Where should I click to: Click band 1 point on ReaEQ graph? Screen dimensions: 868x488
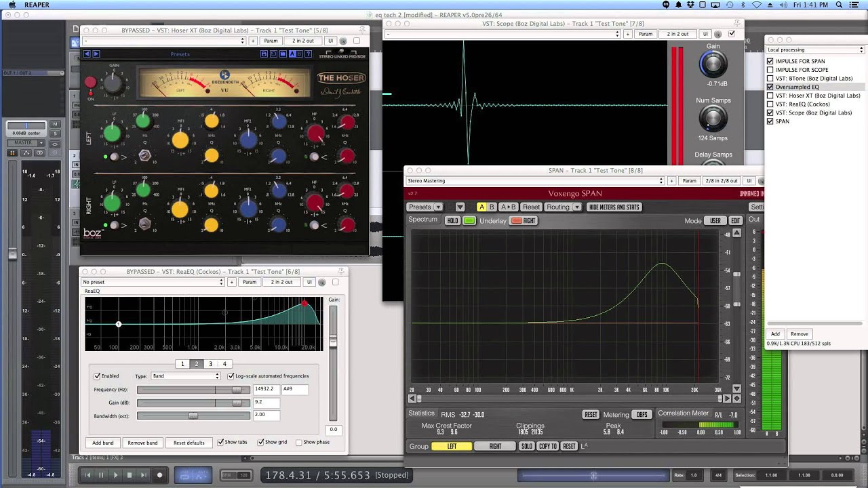[x=119, y=324]
